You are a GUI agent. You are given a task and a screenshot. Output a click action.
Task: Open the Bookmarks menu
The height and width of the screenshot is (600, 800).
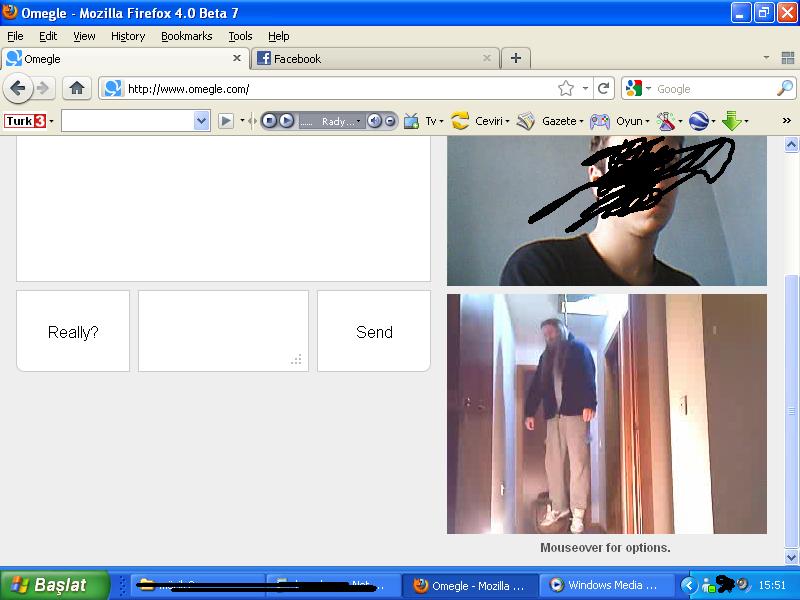point(186,36)
